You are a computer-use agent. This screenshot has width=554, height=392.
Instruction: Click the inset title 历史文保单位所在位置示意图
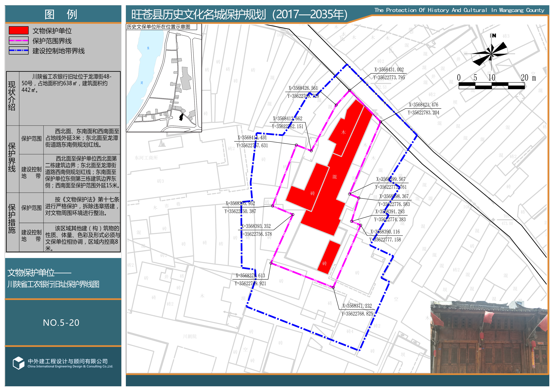159,27
